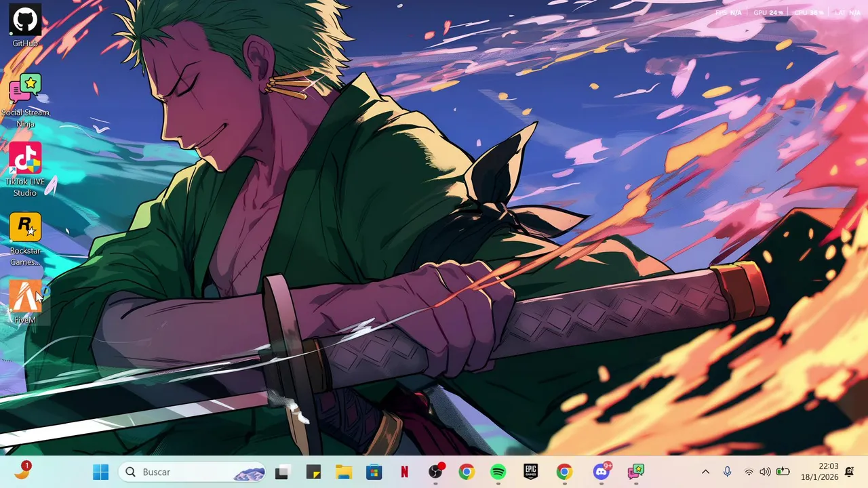Open the Wi-Fi network tray icon
Image resolution: width=868 pixels, height=488 pixels.
tap(749, 472)
